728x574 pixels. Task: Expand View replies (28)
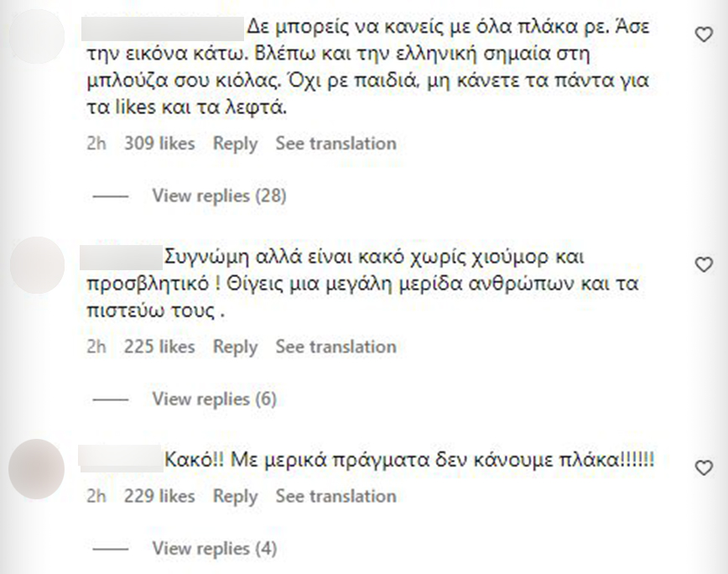coord(219,196)
